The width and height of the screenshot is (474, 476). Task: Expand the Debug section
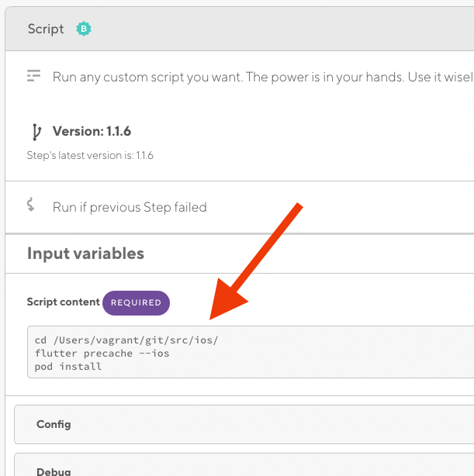tap(244, 465)
